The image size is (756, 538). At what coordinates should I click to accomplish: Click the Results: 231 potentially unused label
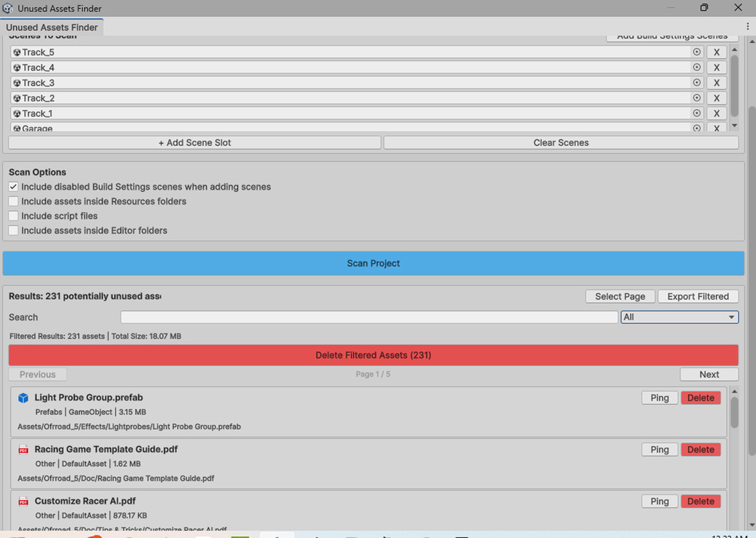pyautogui.click(x=85, y=296)
